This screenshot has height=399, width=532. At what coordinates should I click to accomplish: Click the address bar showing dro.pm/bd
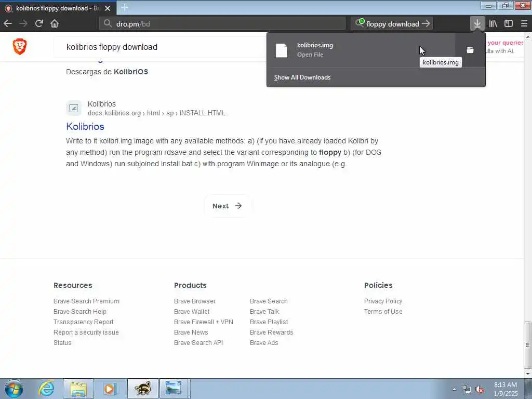[x=222, y=24]
